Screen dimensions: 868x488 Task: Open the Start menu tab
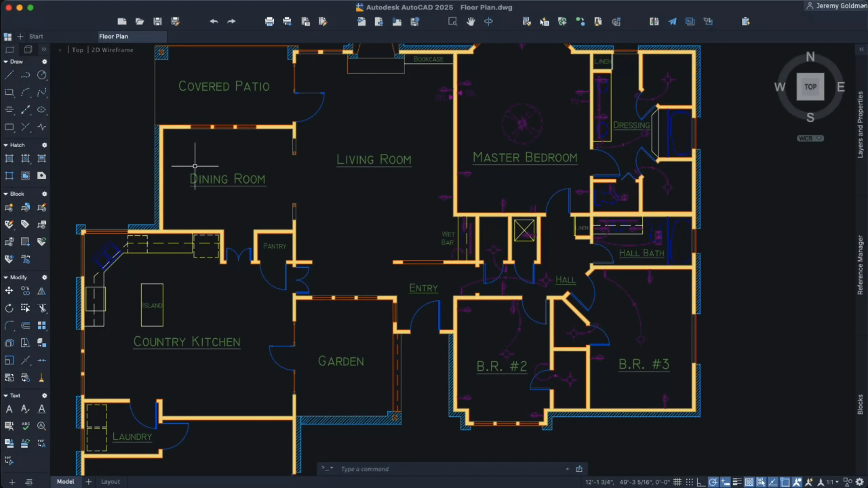36,36
